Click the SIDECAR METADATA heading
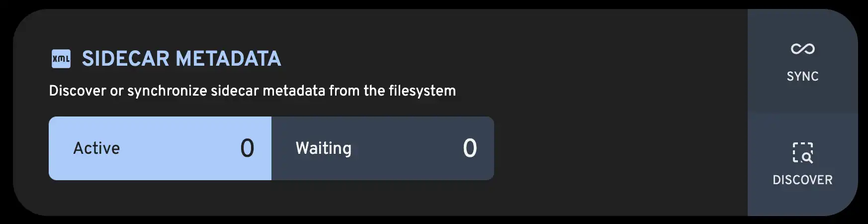This screenshot has height=224, width=868. [x=181, y=59]
